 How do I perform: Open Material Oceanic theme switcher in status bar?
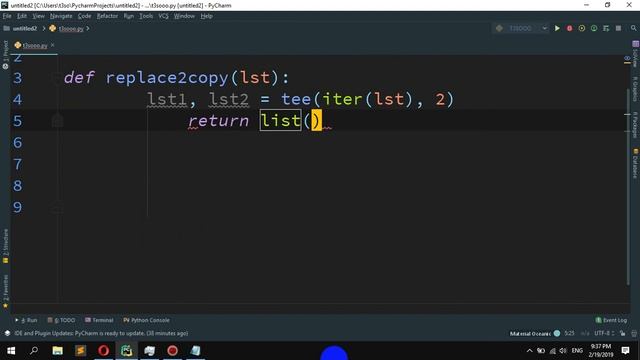[x=535, y=333]
